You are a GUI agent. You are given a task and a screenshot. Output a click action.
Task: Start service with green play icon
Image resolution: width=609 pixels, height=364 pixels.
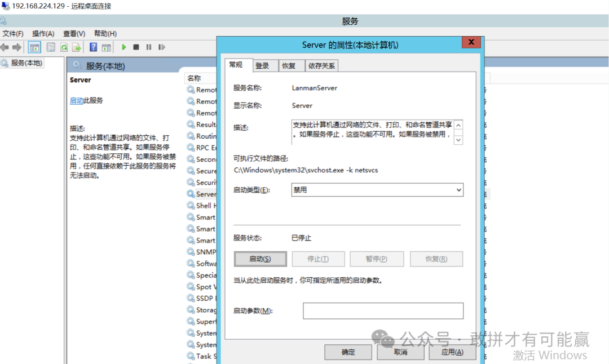[124, 47]
